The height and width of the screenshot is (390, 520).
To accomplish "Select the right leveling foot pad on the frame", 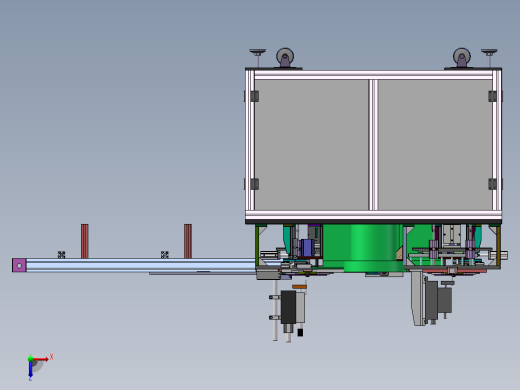I will [489, 52].
